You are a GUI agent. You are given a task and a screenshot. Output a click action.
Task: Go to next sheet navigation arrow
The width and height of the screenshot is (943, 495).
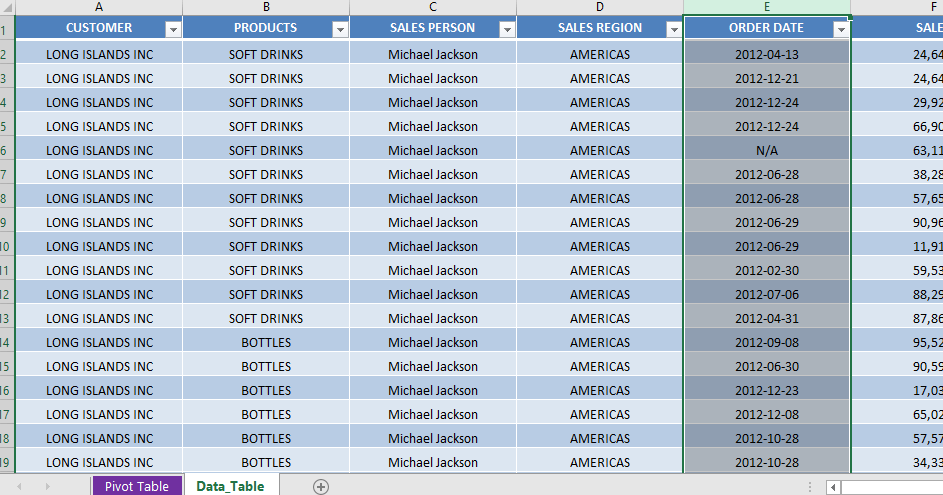pyautogui.click(x=48, y=486)
